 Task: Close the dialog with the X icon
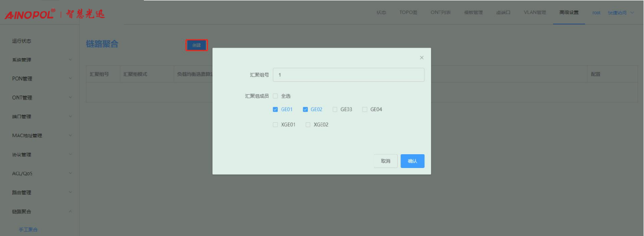421,58
